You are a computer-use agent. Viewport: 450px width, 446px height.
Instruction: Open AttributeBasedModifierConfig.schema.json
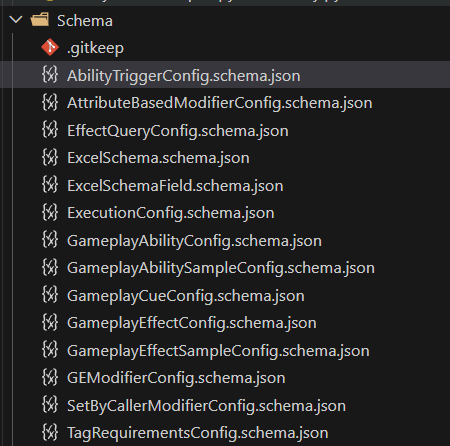point(220,103)
